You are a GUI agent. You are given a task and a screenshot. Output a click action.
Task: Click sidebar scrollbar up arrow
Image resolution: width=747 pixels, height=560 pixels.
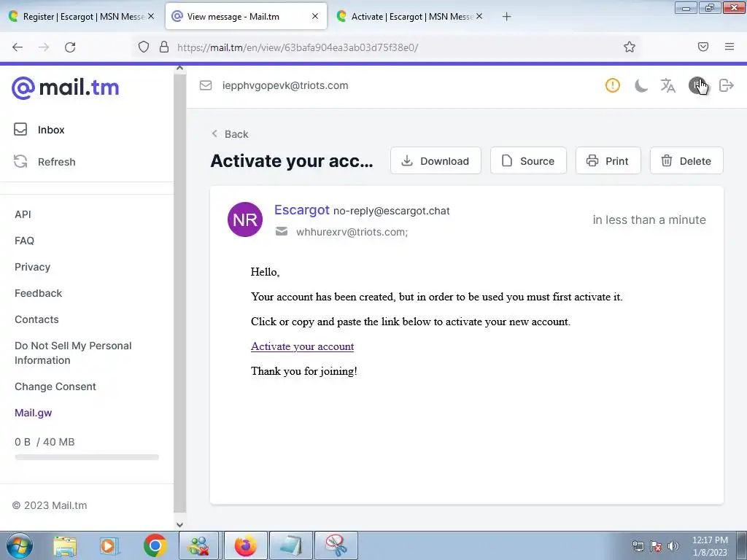(x=179, y=68)
